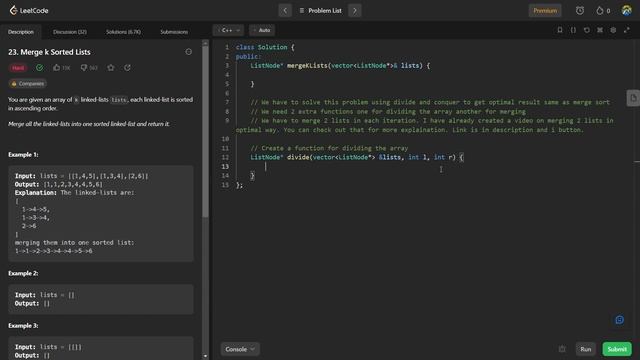
Task: Open the timer alarm clock icon
Action: click(x=580, y=11)
